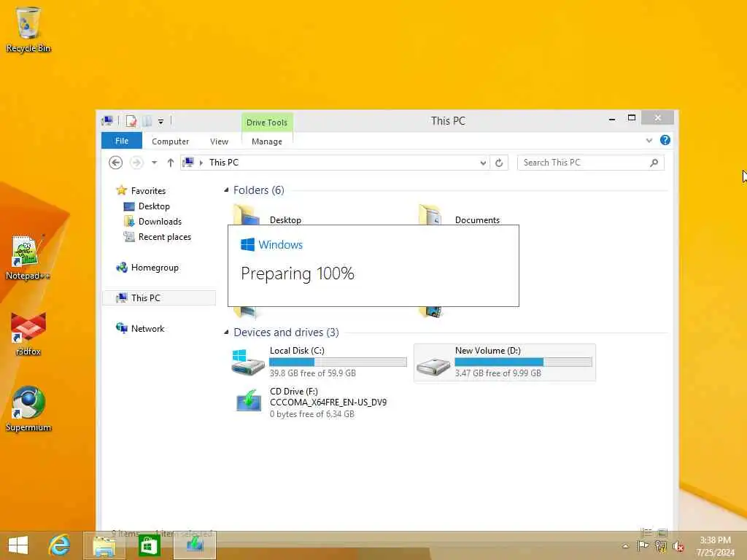Collapse the Devices and drives (3) group
The height and width of the screenshot is (560, 747).
226,332
